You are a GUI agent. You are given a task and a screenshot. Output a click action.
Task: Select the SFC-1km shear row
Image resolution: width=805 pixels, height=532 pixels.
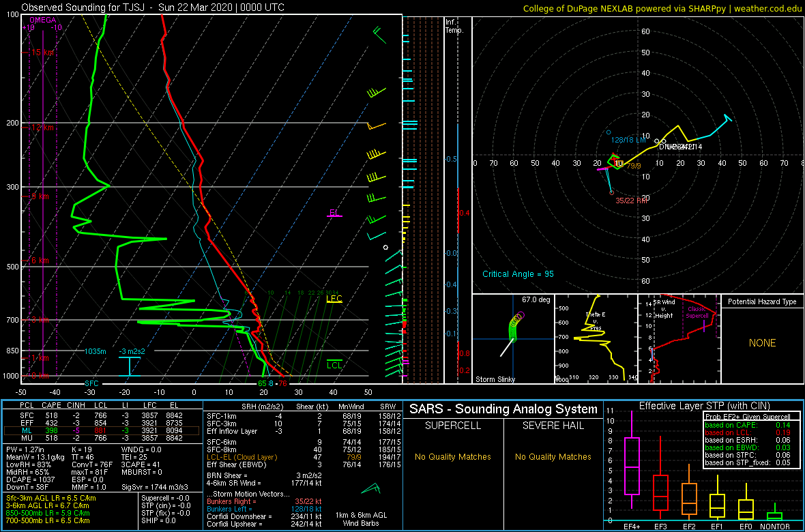303,416
